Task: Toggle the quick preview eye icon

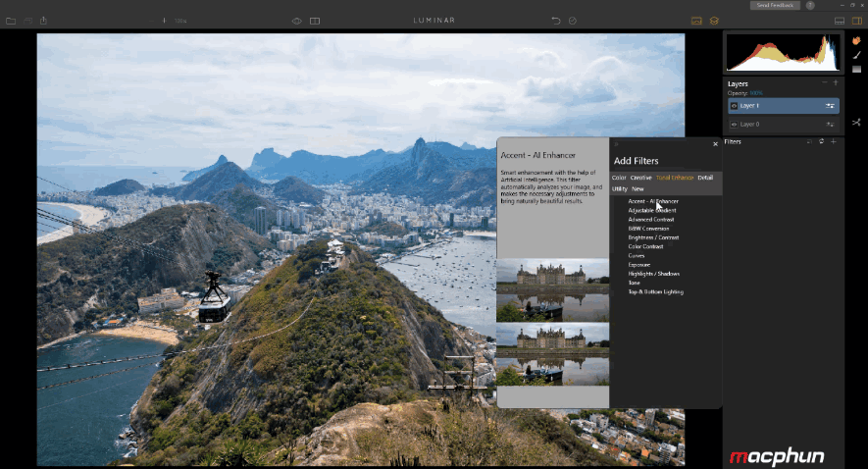Action: pos(297,21)
